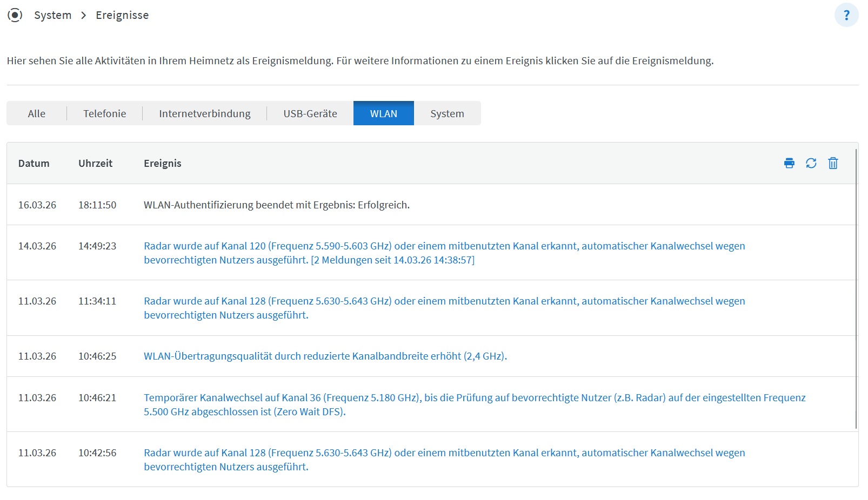Open help via the question mark icon
The image size is (868, 500).
[x=846, y=15]
